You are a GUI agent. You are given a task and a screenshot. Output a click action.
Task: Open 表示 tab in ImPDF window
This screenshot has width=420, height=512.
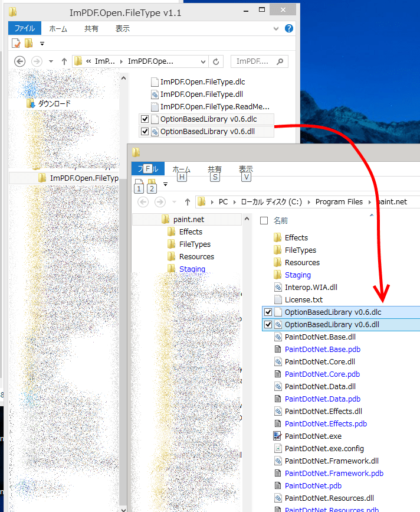coord(123,29)
